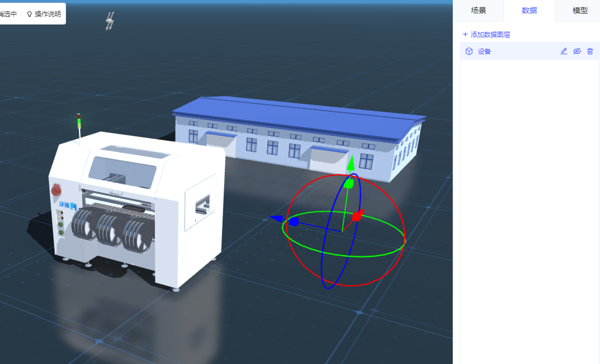This screenshot has height=364, width=600.
Task: Toggle visibility of the 设备 layer
Action: [x=577, y=51]
